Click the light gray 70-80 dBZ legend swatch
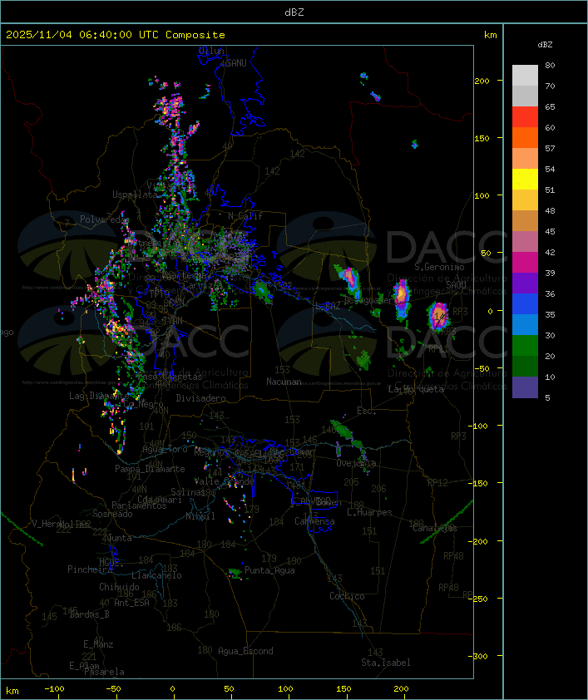 (x=525, y=75)
